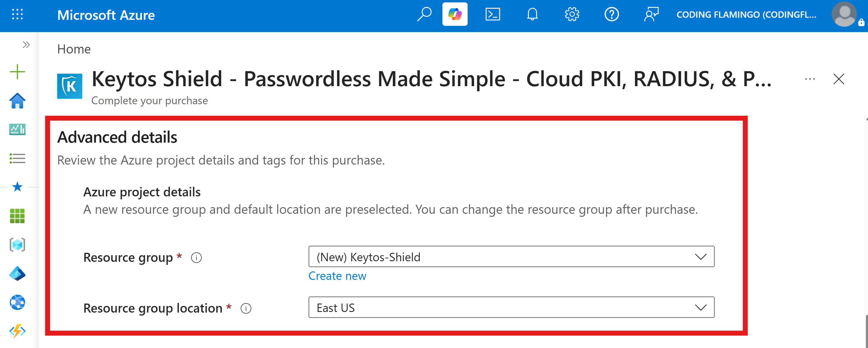
Task: Click the Favorites star in the sidebar
Action: coord(17,187)
